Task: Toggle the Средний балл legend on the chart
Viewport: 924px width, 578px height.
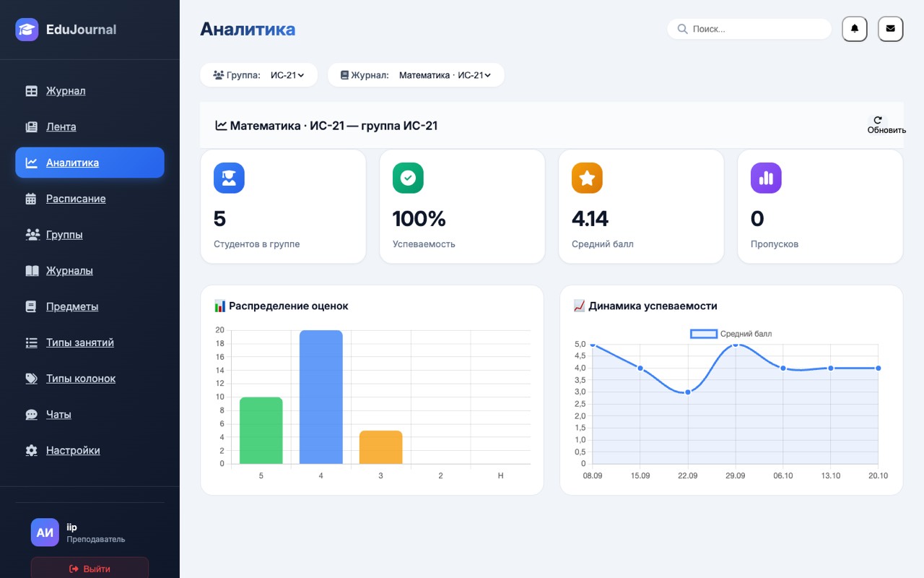Action: click(x=731, y=334)
